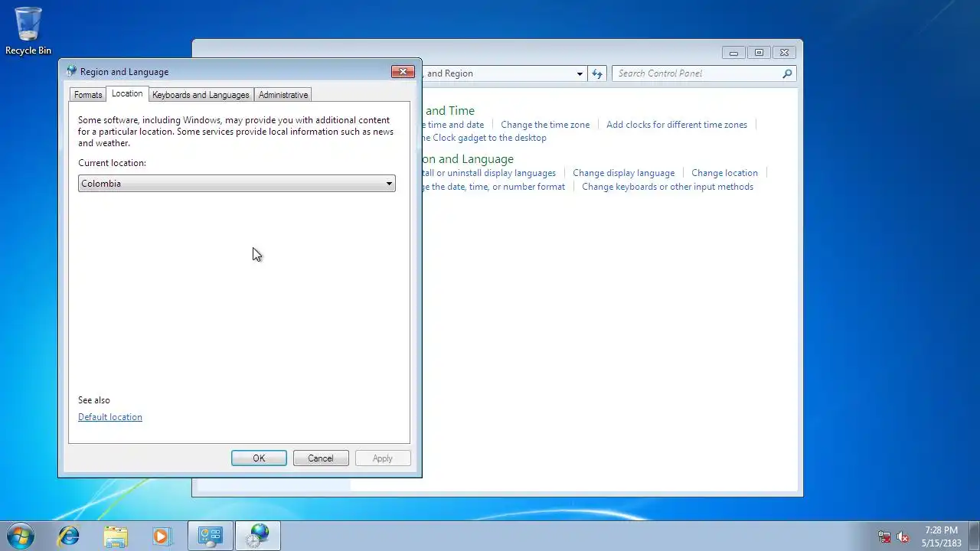Open Change display language link
The height and width of the screenshot is (551, 980).
tap(624, 173)
